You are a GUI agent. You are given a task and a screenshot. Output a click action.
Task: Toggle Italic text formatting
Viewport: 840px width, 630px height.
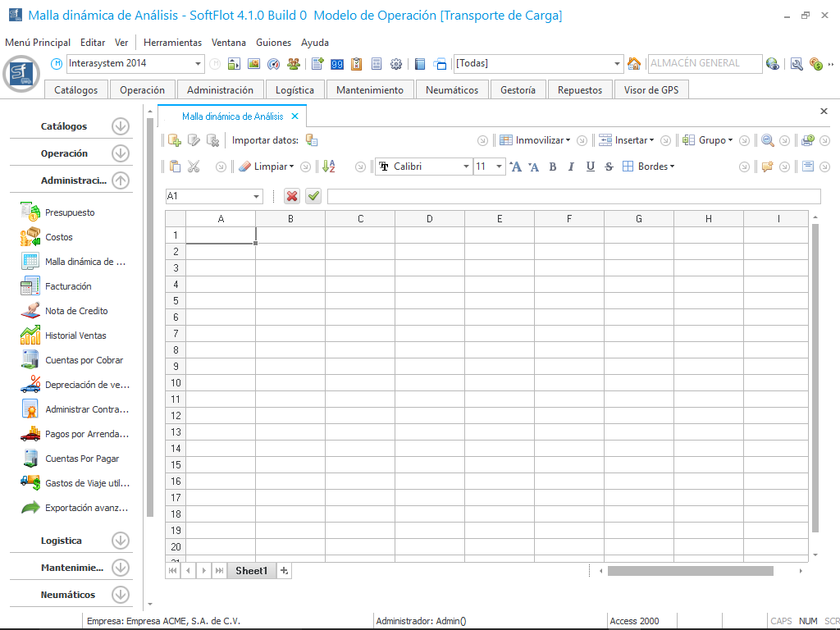click(570, 167)
